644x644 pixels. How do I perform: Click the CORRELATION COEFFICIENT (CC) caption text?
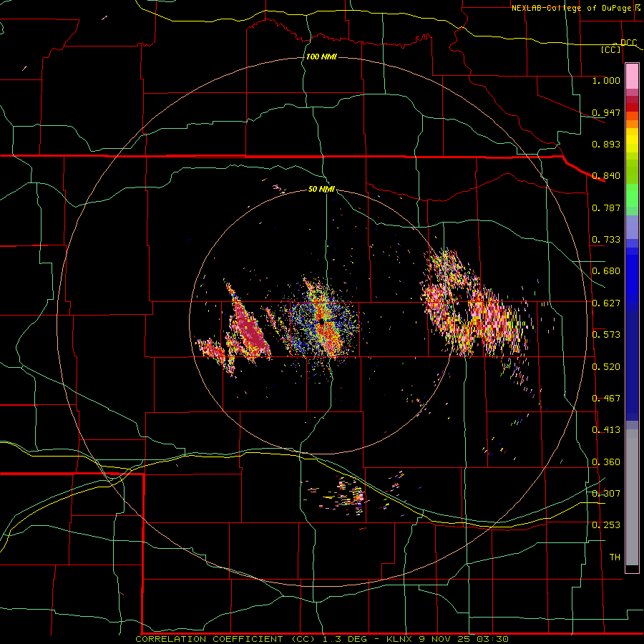point(225,639)
